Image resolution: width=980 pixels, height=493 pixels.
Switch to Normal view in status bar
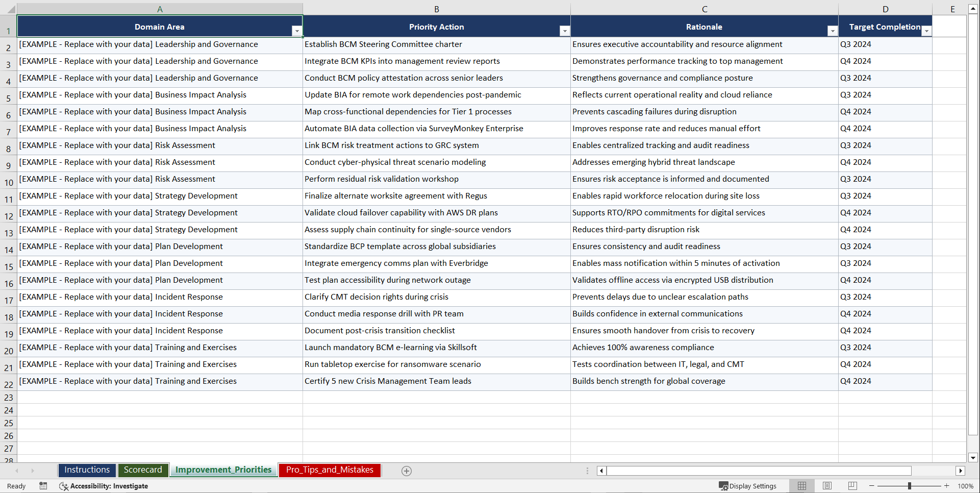click(x=801, y=486)
